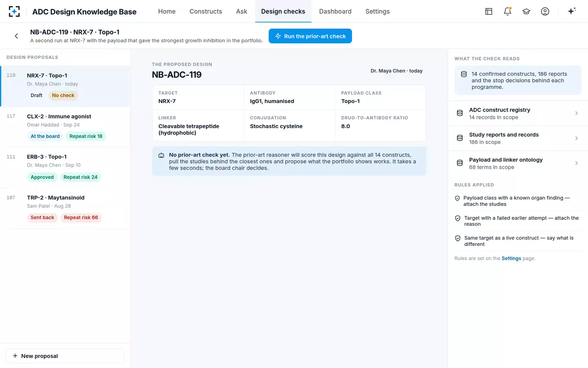Click the Cleavable tetrapeptide (hydrophobic) linker value
The image size is (588, 368).
(189, 130)
